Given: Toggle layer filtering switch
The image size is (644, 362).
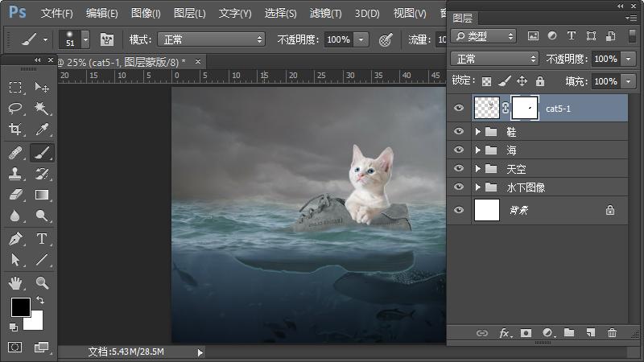Looking at the screenshot, I should (633, 36).
